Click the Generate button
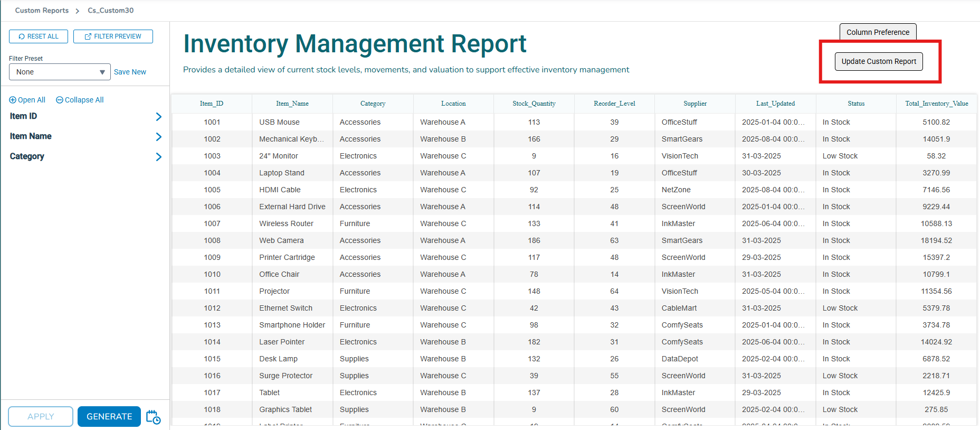Screen dimensions: 980x430 tap(109, 416)
